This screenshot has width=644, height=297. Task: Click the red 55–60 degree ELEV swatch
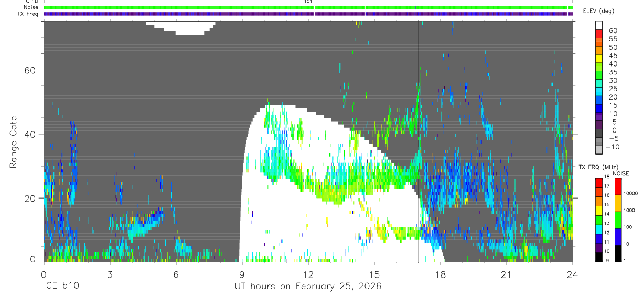[599, 34]
